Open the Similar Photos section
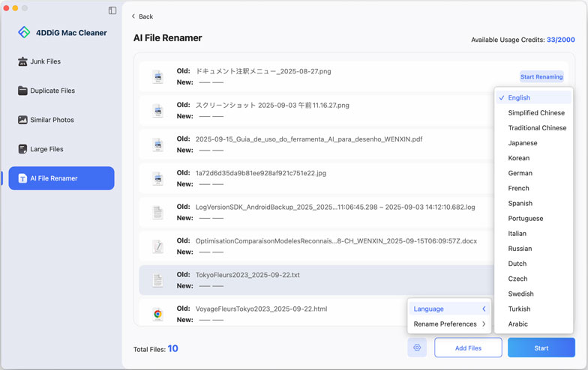The image size is (588, 370). (x=61, y=120)
